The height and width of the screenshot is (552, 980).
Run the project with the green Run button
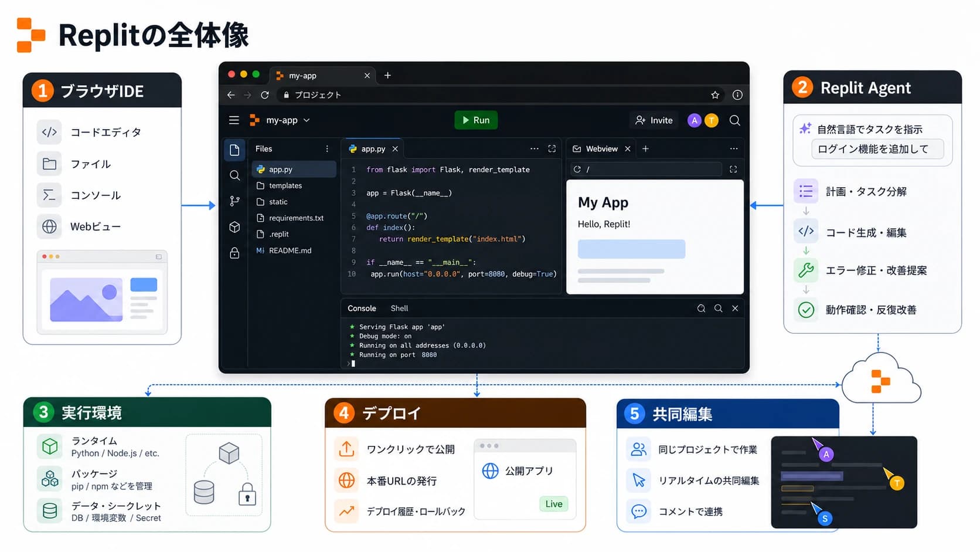[476, 120]
